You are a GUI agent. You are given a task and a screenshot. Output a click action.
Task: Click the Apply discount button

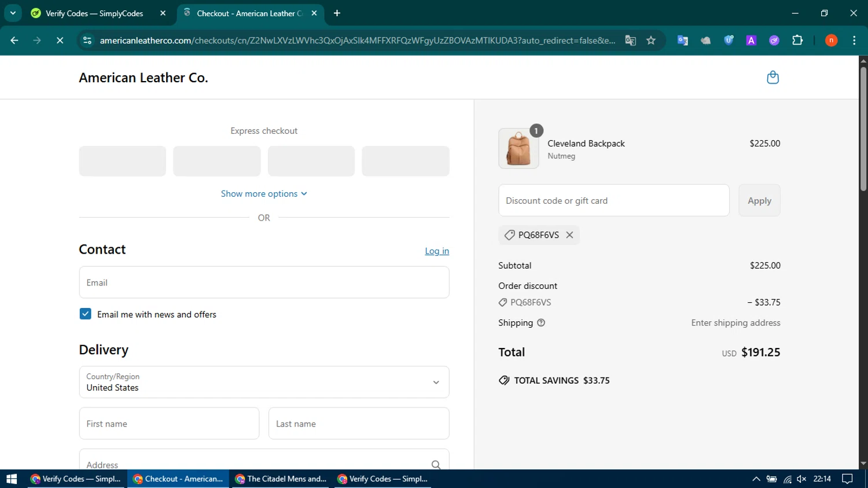pos(759,200)
